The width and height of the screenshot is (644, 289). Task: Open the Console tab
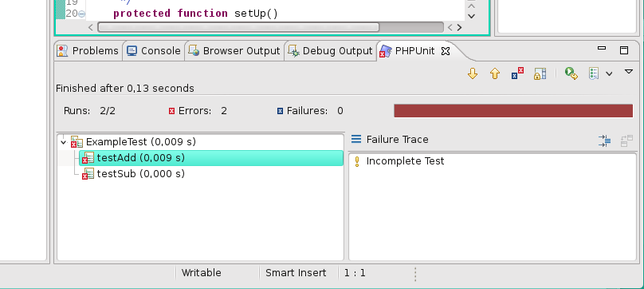(154, 51)
